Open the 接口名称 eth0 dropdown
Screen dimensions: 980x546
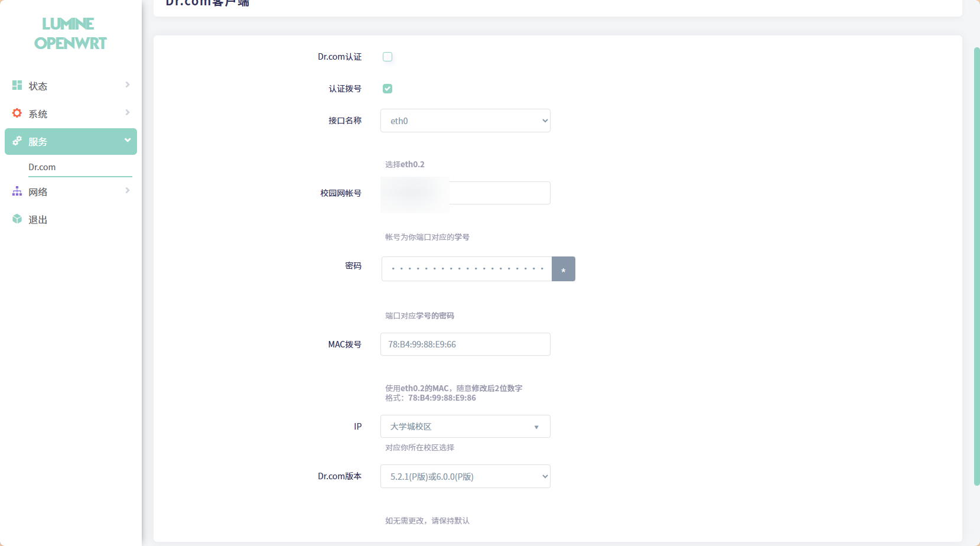coord(465,121)
